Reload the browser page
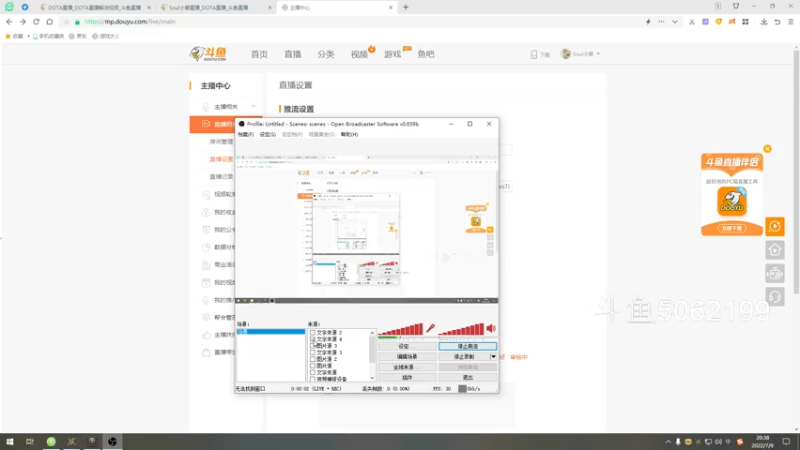The height and width of the screenshot is (450, 800). [x=36, y=22]
